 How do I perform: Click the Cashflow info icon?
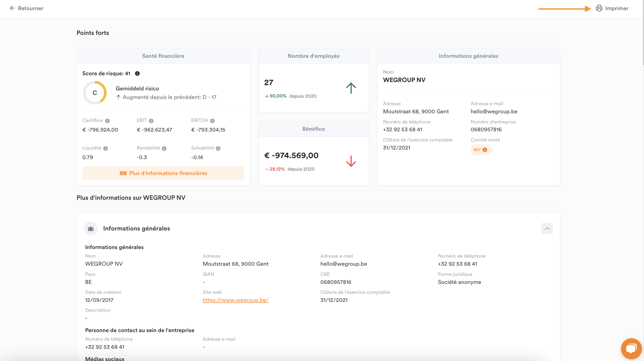coord(107,121)
